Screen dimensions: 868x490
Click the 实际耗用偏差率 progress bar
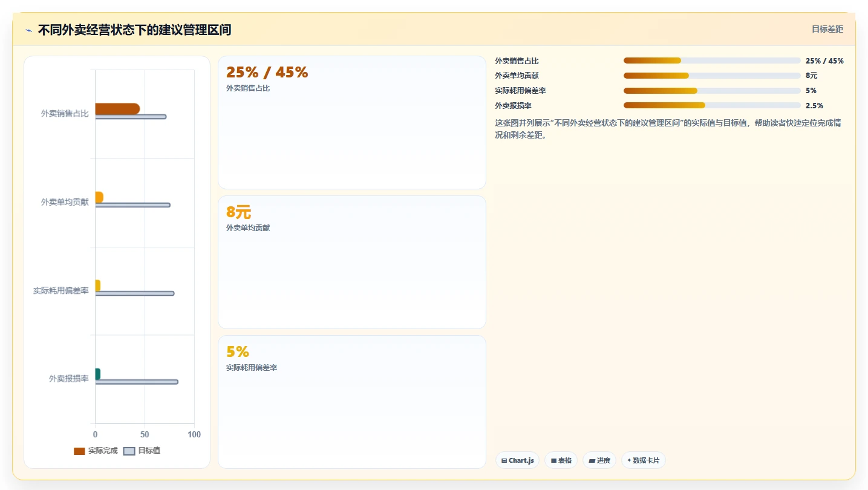click(712, 91)
